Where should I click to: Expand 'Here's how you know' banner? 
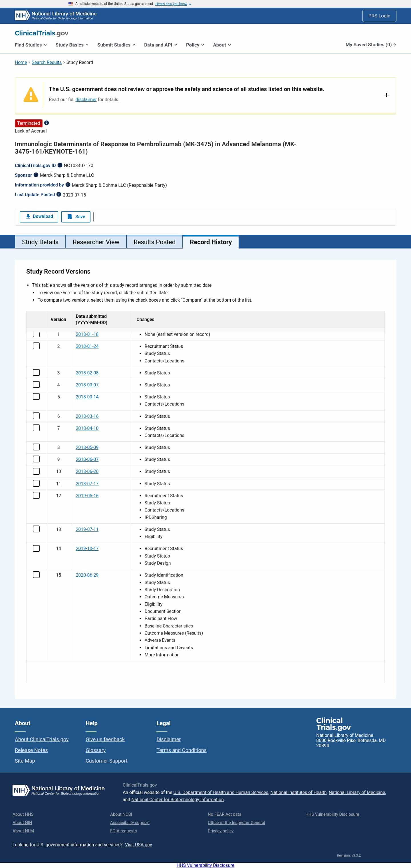173,4
